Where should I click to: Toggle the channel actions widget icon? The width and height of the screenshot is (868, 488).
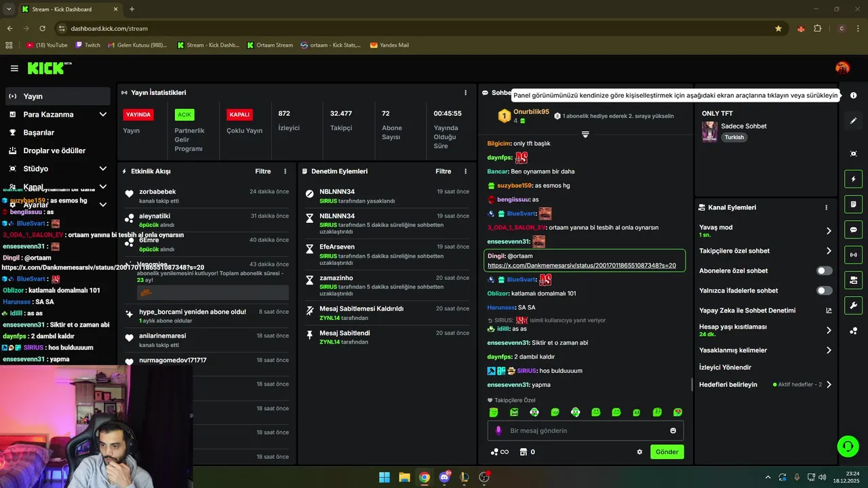click(x=853, y=280)
